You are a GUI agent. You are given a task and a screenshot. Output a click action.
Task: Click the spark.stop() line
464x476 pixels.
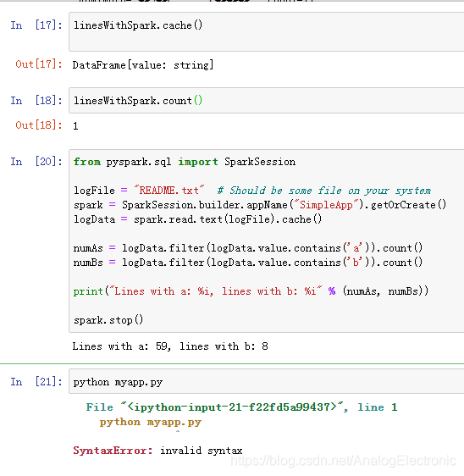pyautogui.click(x=108, y=320)
